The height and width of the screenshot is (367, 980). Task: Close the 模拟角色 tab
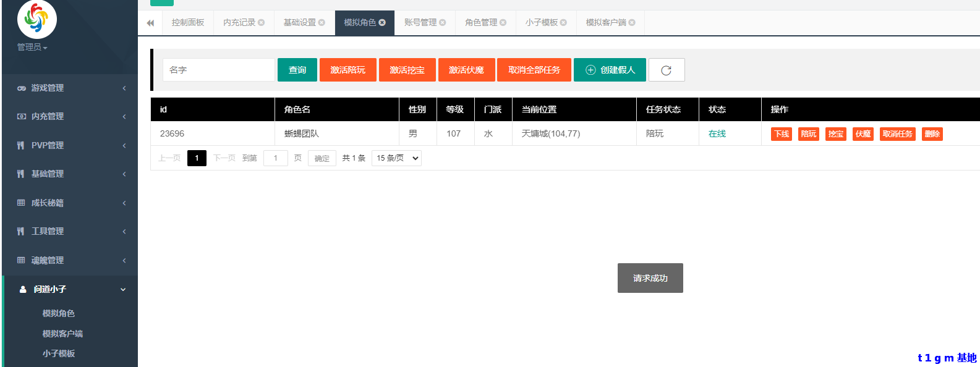pos(382,23)
